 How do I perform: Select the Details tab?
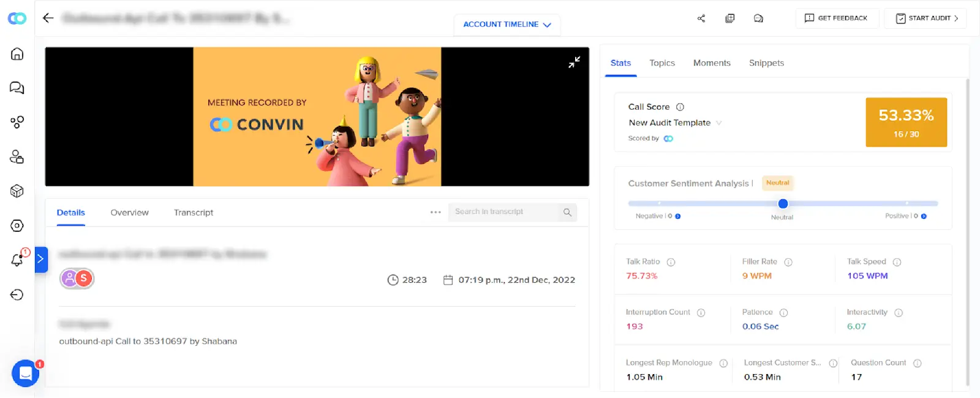tap(71, 213)
